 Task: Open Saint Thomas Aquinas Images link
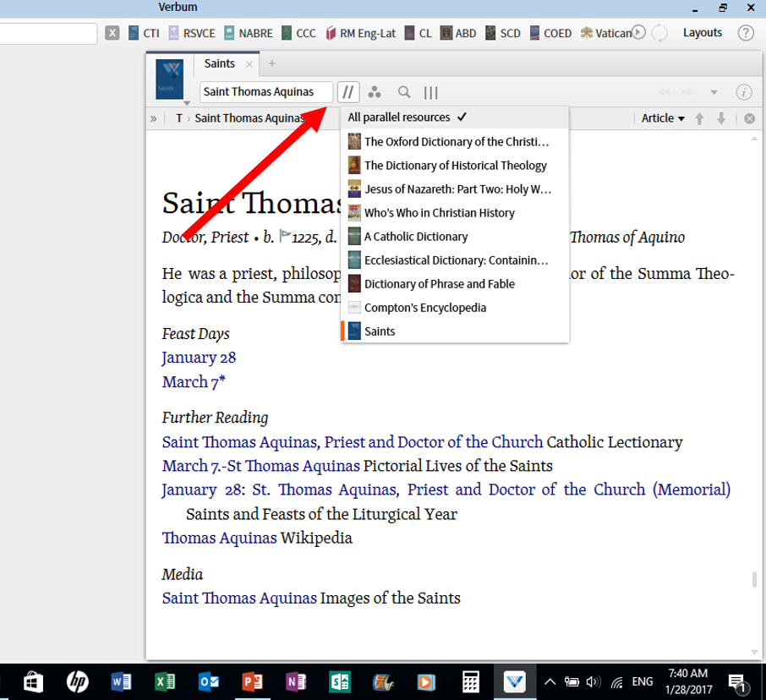click(239, 599)
